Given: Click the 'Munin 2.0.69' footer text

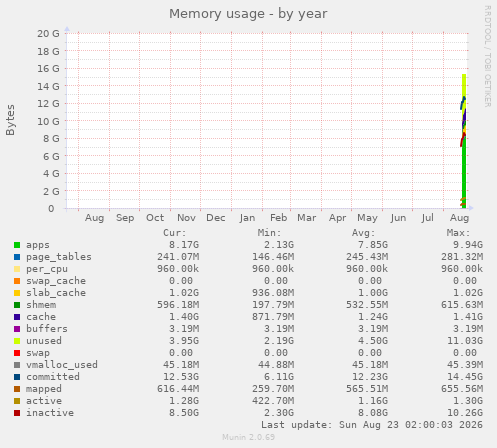Looking at the screenshot, I should click(x=249, y=437).
